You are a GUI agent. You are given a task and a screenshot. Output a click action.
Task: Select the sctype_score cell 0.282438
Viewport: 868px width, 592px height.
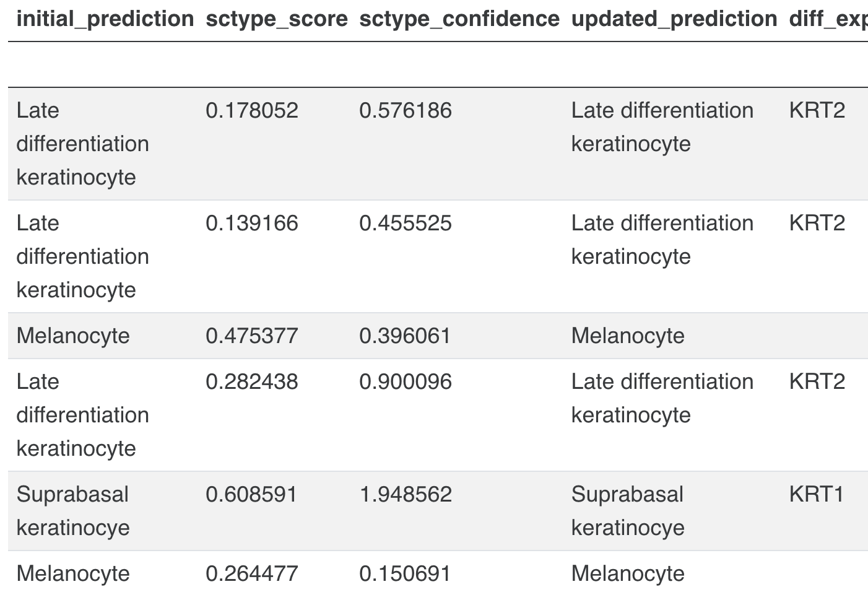(252, 381)
